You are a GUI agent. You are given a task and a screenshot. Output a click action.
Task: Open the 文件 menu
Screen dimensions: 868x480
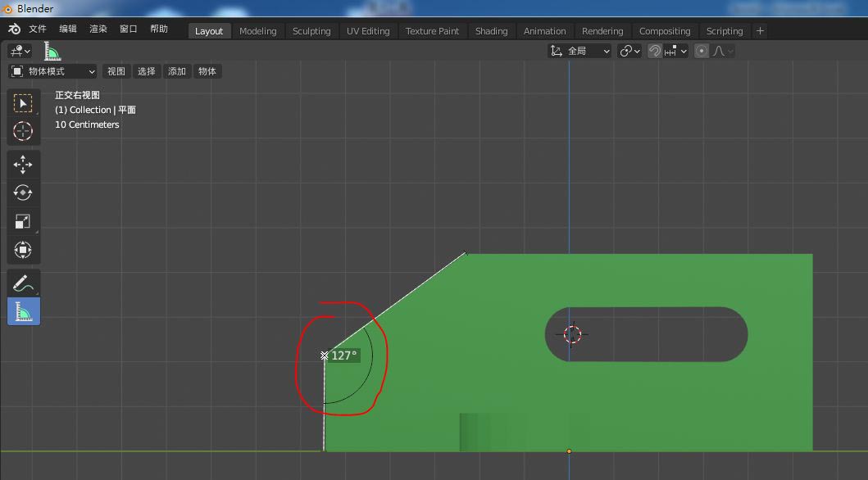coord(38,29)
